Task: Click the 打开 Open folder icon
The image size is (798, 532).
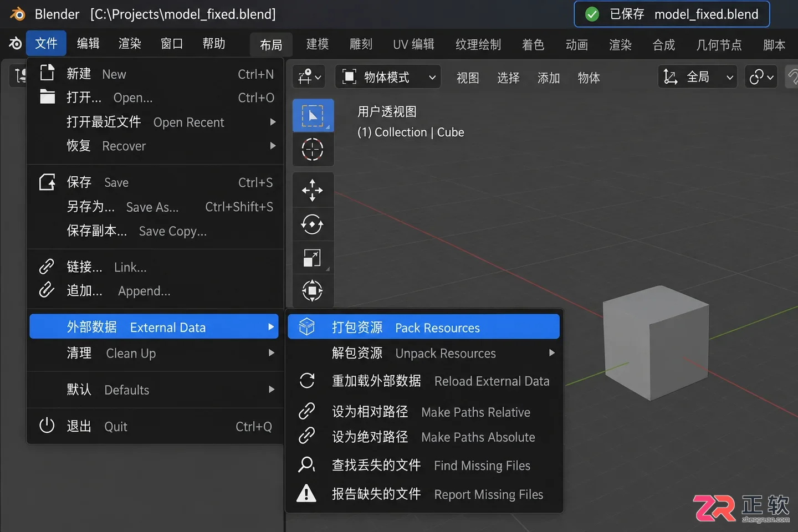Action: (x=48, y=97)
